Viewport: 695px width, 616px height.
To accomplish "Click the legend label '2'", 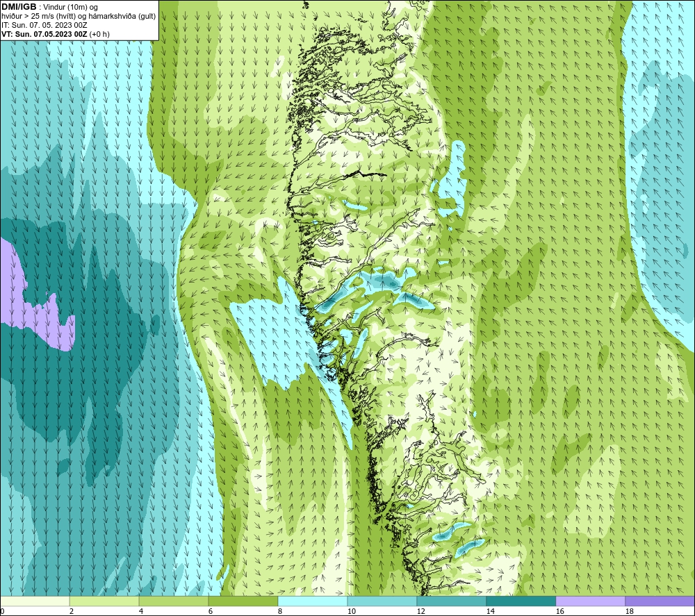I will click(72, 611).
